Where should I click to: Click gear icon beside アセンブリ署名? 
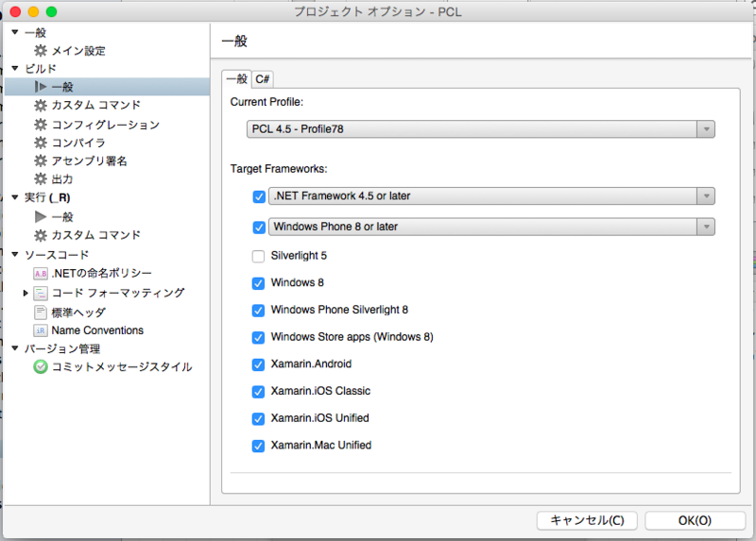point(41,161)
